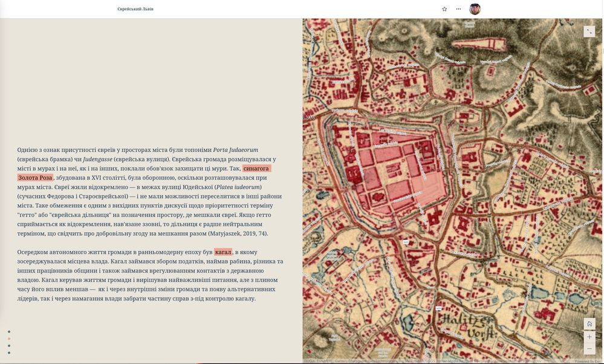Image resolution: width=604 pixels, height=364 pixels.
Task: Select the active pink navigation dot
Action: coord(8,339)
